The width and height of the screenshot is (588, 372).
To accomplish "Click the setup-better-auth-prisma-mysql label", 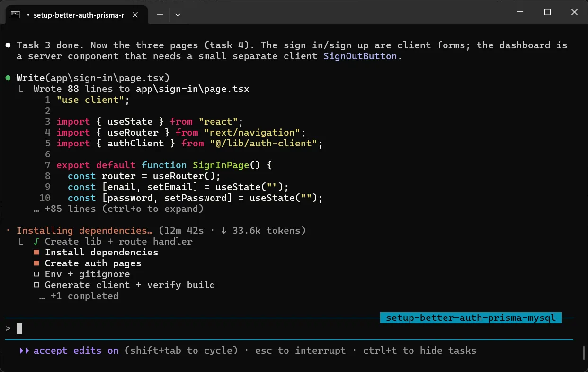I will (x=471, y=318).
